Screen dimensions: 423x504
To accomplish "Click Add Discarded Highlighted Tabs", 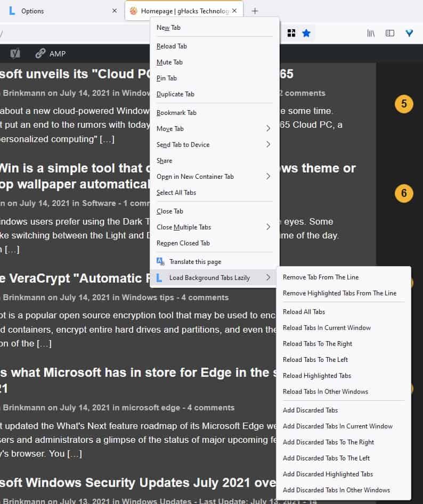I will [344, 474].
